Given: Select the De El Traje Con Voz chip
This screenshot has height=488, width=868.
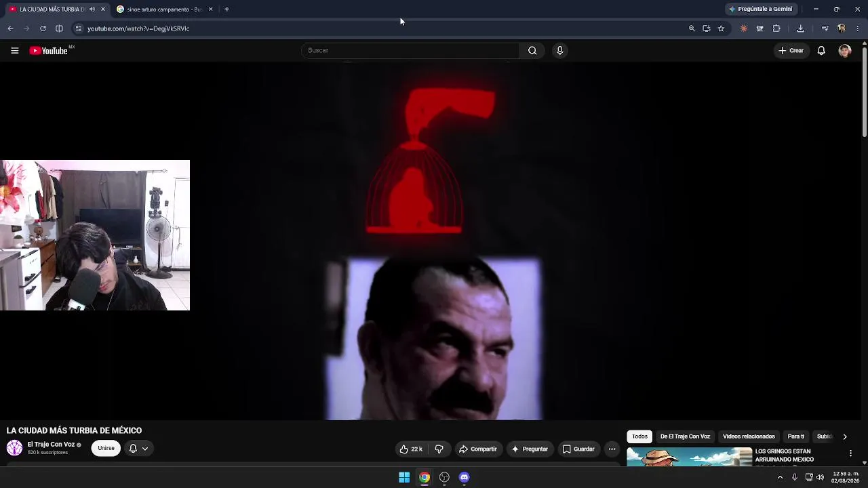Looking at the screenshot, I should [685, 436].
